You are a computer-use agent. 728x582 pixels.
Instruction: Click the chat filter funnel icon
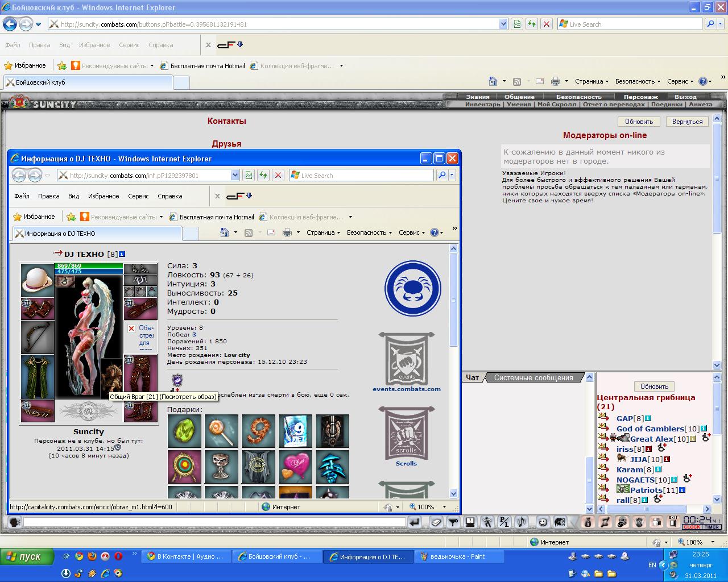pyautogui.click(x=453, y=522)
